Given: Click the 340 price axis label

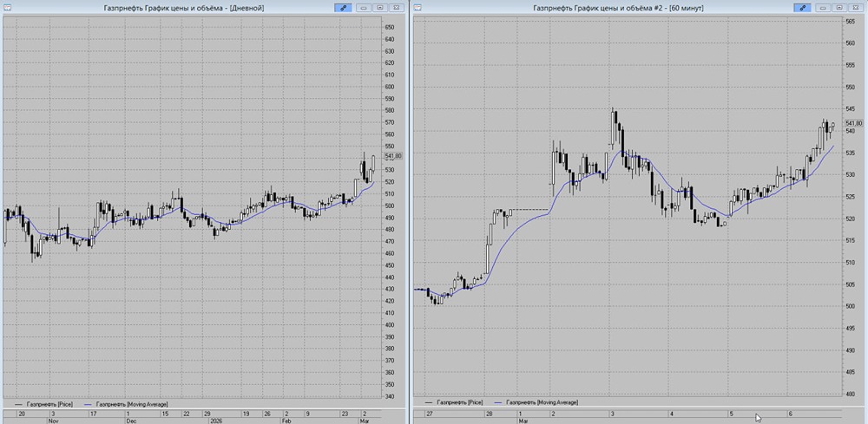Looking at the screenshot, I should pyautogui.click(x=390, y=396).
